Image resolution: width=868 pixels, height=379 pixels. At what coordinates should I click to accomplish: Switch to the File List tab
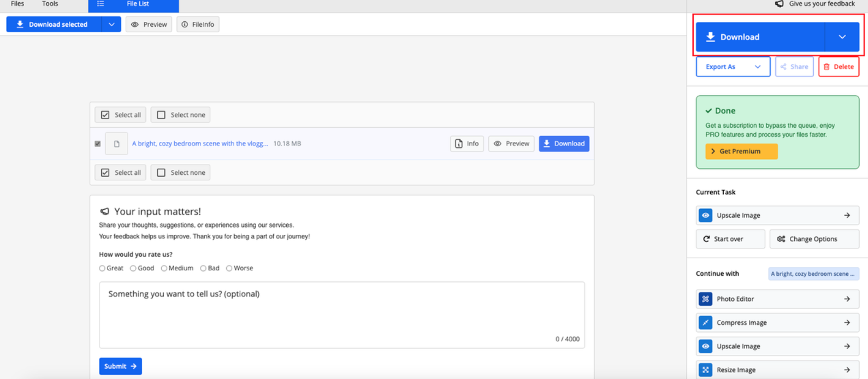tap(133, 4)
